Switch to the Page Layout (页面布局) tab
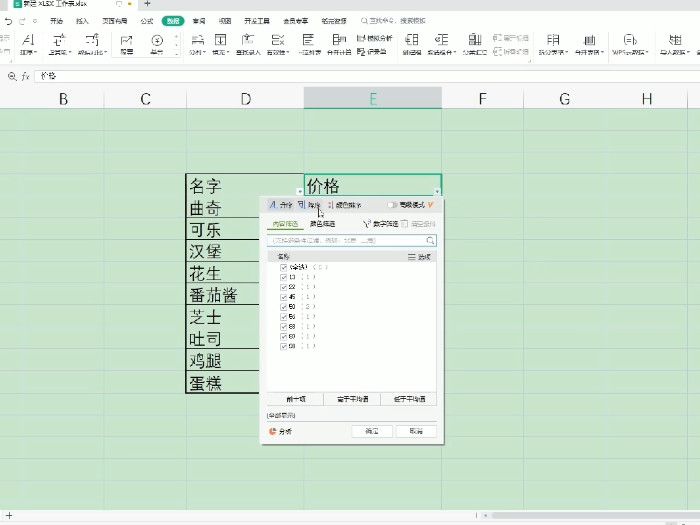The height and width of the screenshot is (525, 700). pos(115,21)
